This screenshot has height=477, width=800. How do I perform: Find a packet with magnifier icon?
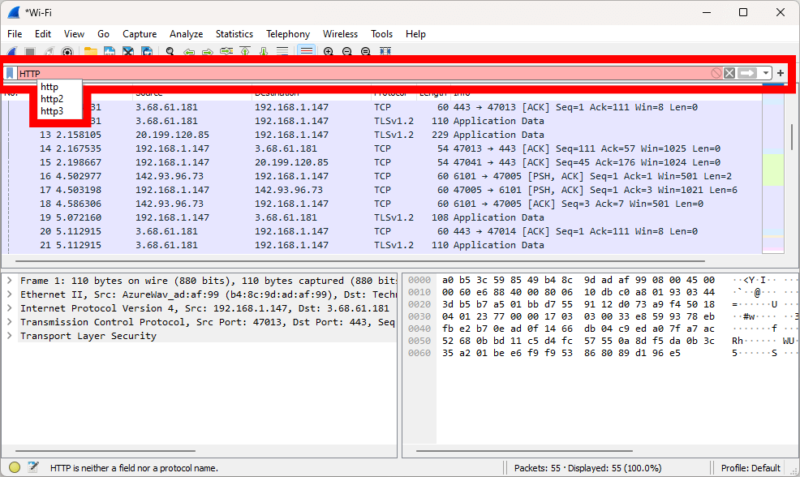coord(170,52)
